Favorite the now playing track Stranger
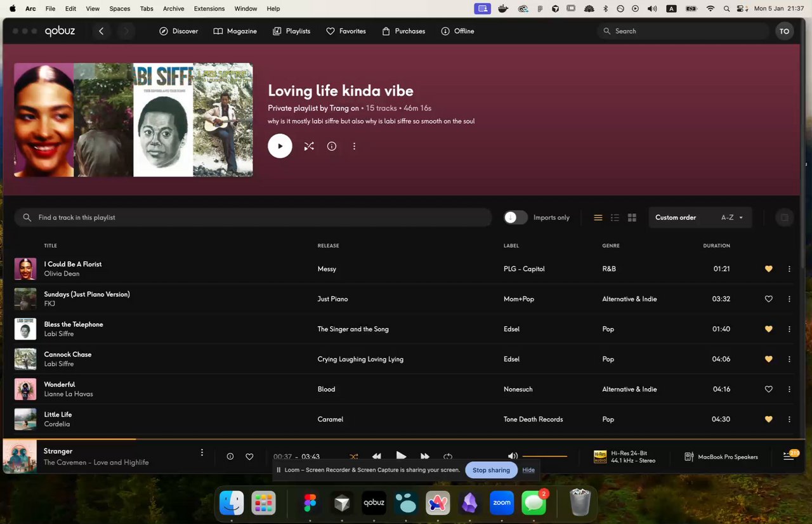The image size is (812, 524). click(249, 457)
